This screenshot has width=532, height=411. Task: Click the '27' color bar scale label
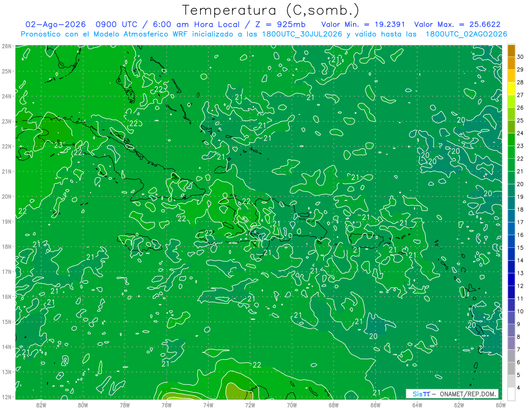[520, 95]
